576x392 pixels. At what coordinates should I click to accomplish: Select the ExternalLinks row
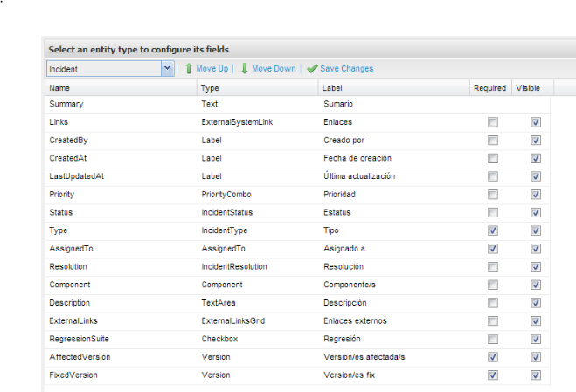pos(73,320)
